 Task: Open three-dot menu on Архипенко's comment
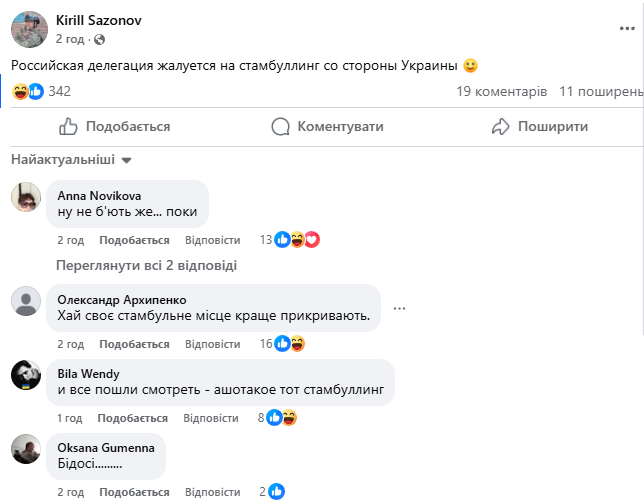click(x=400, y=309)
